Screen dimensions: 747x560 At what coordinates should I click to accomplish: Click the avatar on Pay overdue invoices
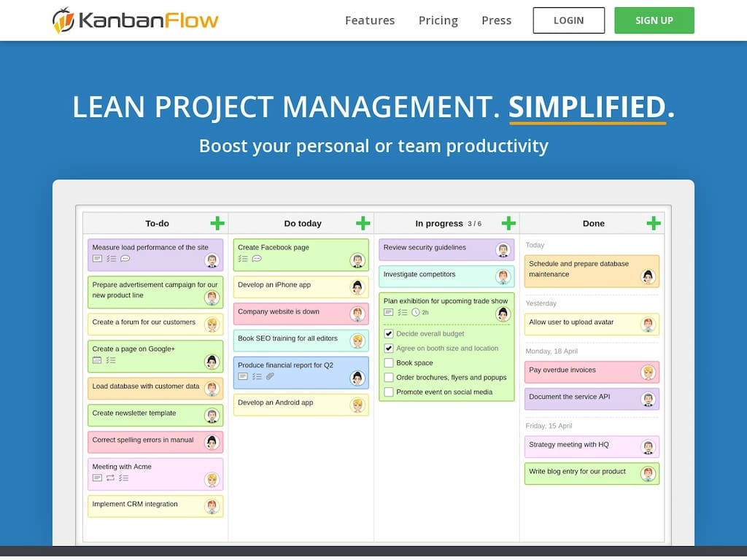(650, 373)
